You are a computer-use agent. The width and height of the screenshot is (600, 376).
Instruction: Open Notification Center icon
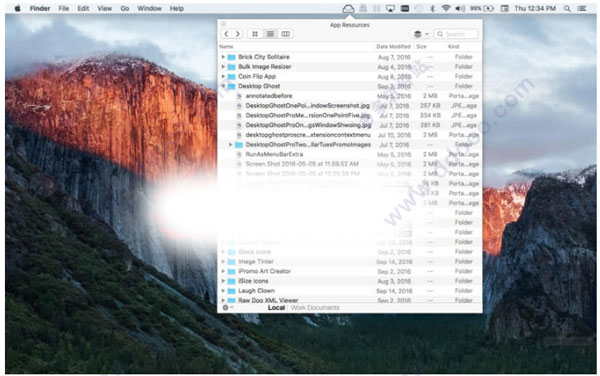[582, 8]
